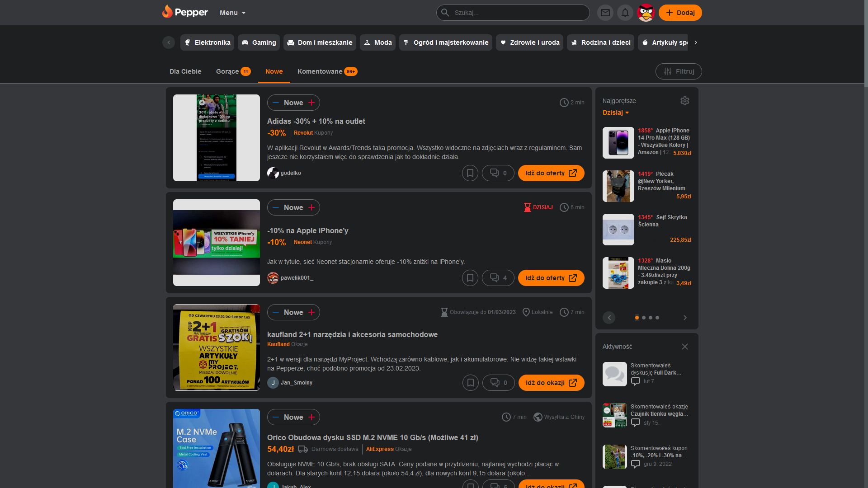Open the Pepper home via flame logo
Screen dimensions: 868x488
coord(168,12)
